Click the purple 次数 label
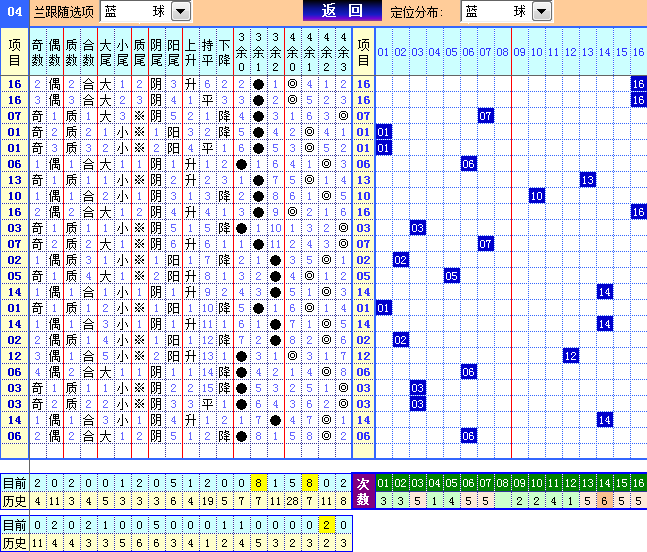 pos(363,491)
